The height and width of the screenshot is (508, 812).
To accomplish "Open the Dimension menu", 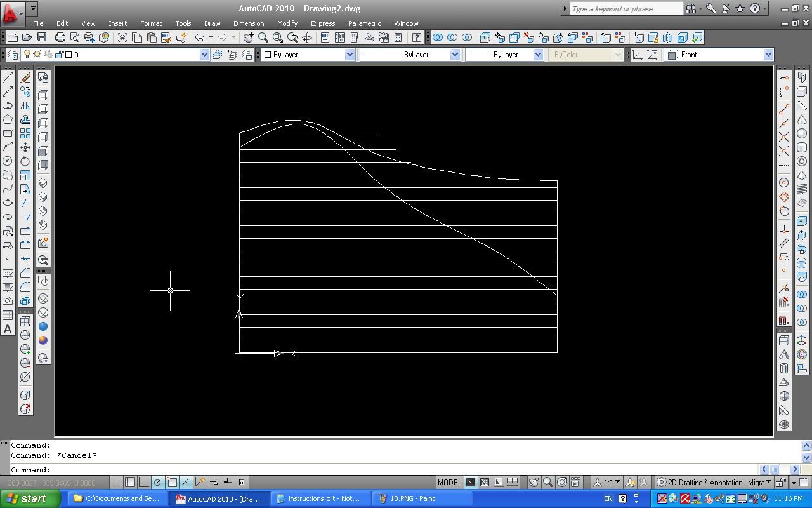I will tap(248, 23).
